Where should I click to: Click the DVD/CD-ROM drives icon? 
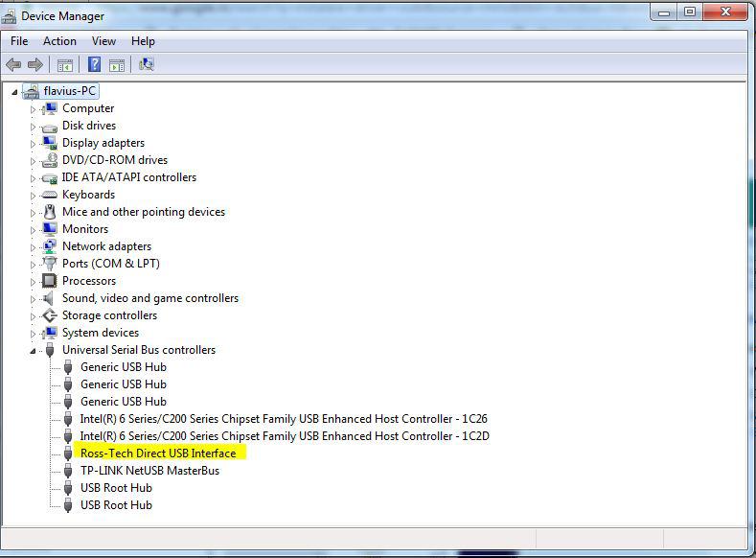point(50,160)
